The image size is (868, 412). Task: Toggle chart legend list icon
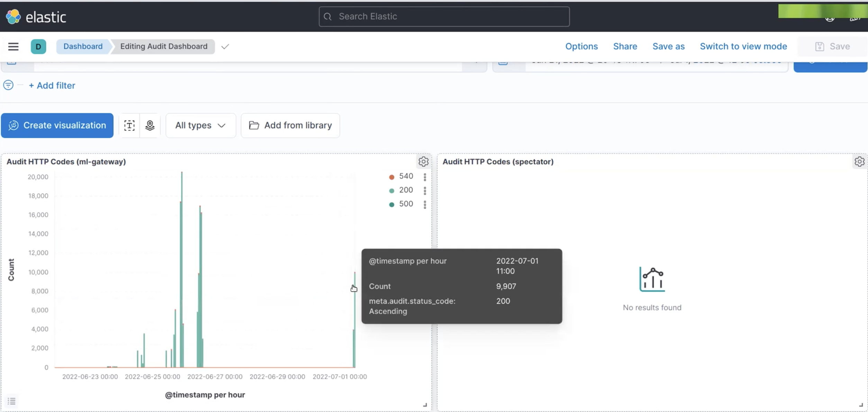11,401
